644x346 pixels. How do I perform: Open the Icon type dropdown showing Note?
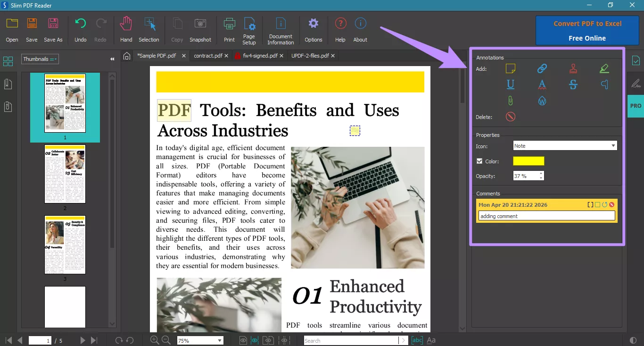pyautogui.click(x=564, y=145)
